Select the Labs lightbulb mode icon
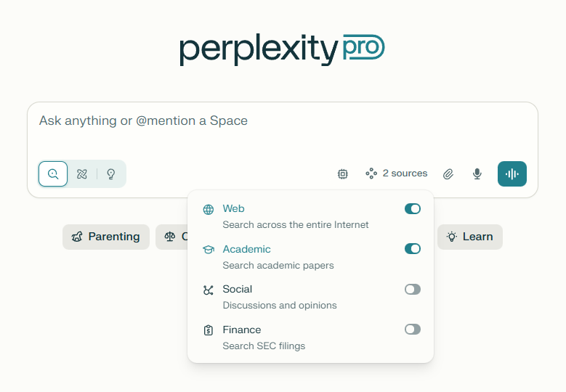The height and width of the screenshot is (392, 566). pos(111,174)
